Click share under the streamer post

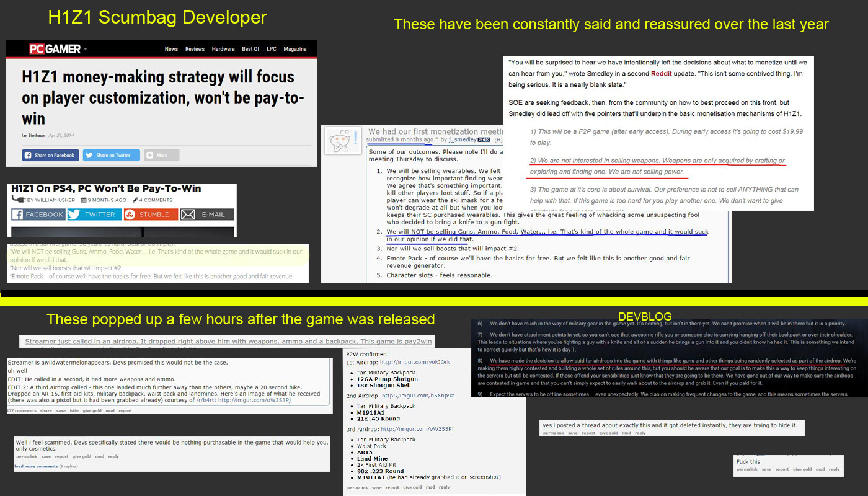point(46,410)
